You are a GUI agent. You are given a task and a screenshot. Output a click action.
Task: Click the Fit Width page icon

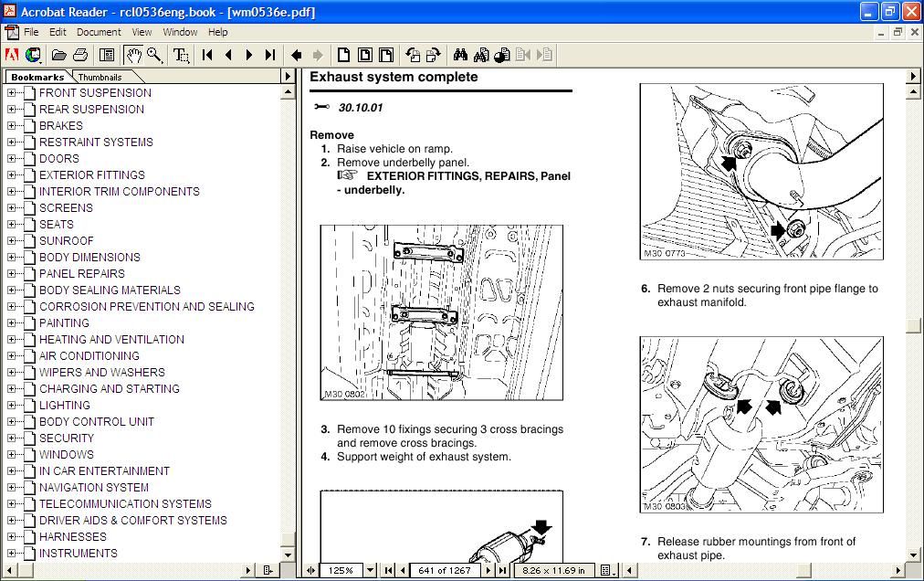(x=386, y=56)
